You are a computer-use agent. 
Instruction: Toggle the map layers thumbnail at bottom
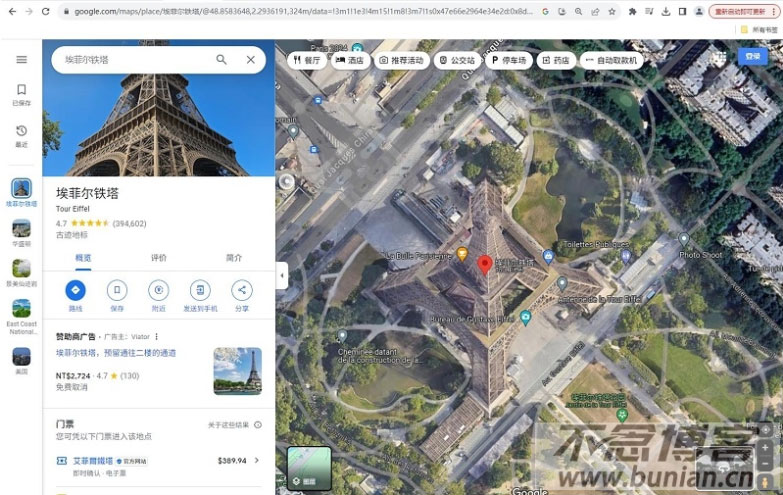click(x=309, y=468)
